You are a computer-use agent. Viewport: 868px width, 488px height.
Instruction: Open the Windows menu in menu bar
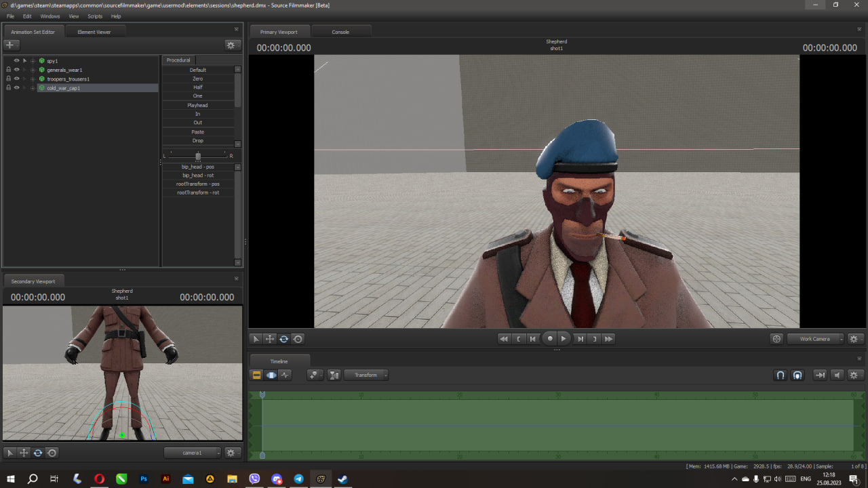50,16
